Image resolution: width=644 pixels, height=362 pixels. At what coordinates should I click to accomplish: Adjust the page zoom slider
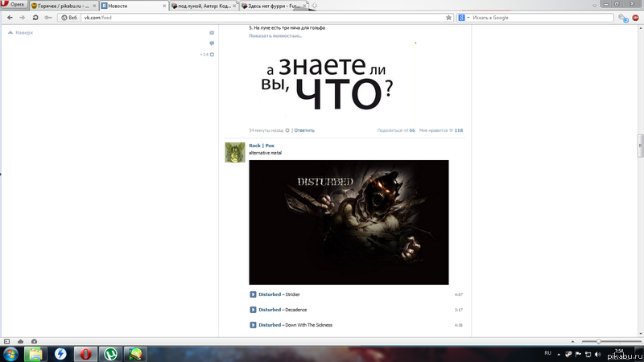coord(597,342)
